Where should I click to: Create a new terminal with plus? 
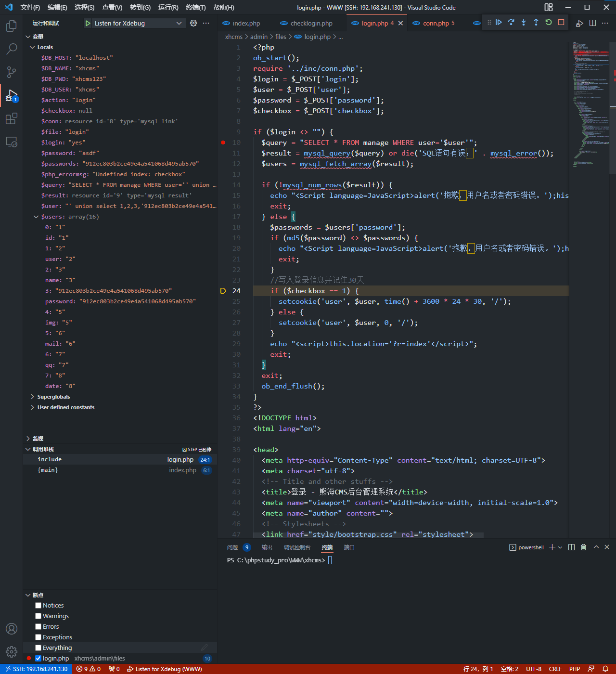552,547
